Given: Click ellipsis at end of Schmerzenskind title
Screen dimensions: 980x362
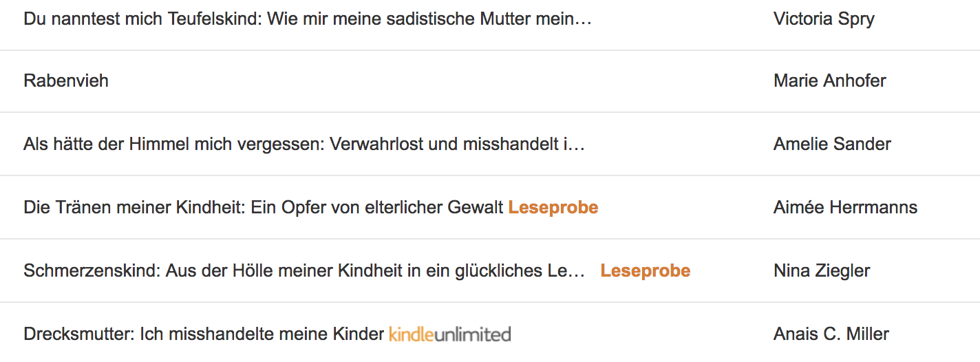Looking at the screenshot, I should (577, 271).
